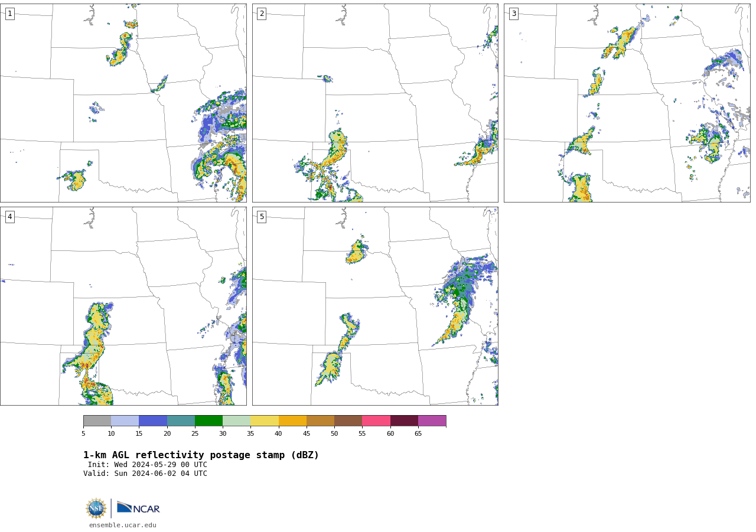This screenshot has width=756, height=532.
Task: Select the teal 20-25 dBZ swatch
Action: [181, 420]
